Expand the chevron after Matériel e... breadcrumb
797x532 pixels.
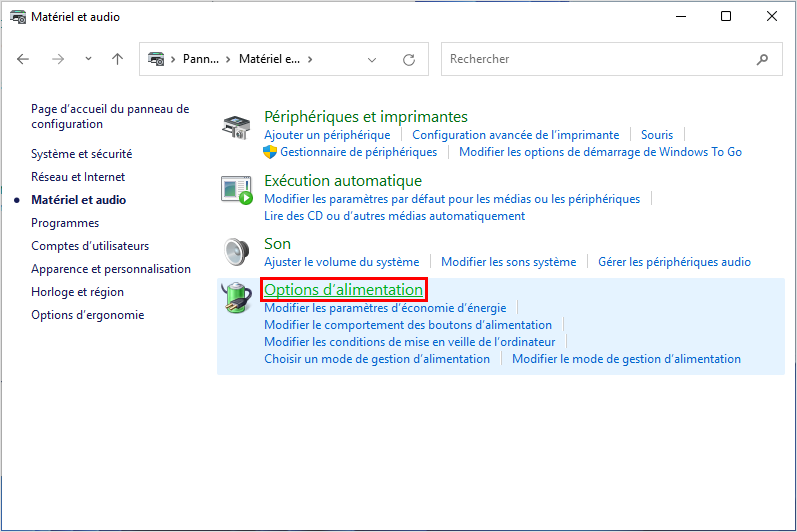(x=310, y=59)
